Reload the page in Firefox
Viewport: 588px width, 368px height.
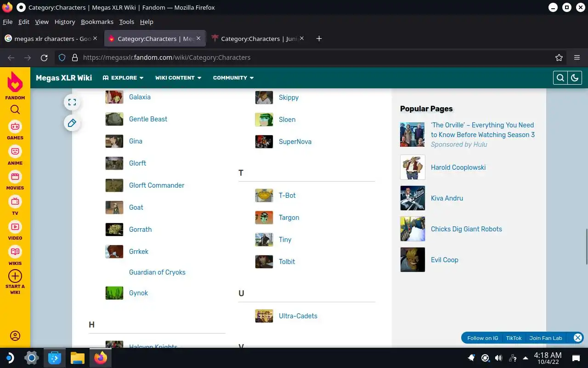coord(44,57)
